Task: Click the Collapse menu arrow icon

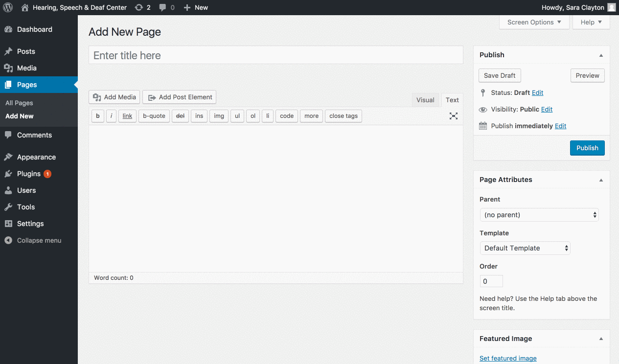Action: pyautogui.click(x=8, y=240)
